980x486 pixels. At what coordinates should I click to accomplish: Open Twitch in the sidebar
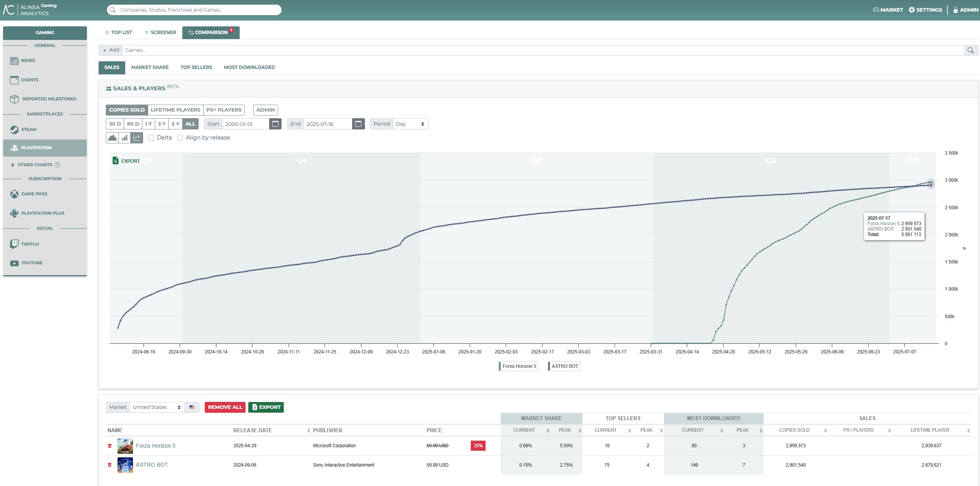(x=30, y=244)
